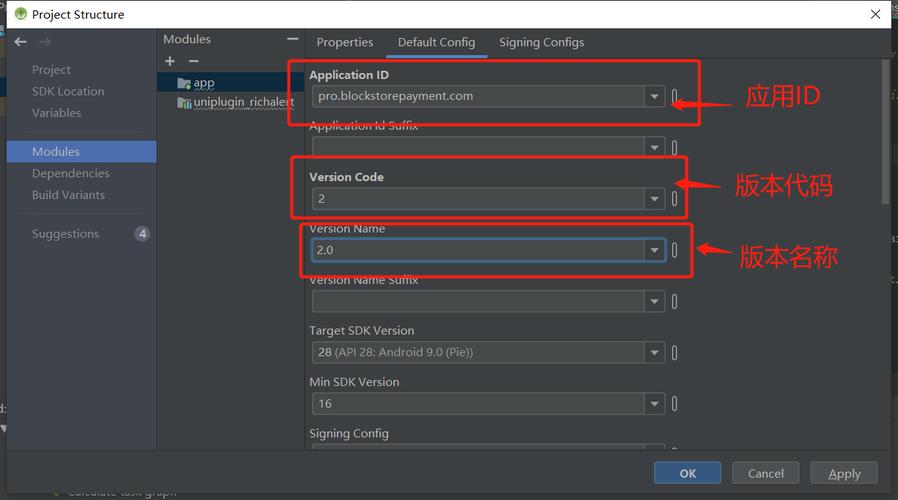Click the Suggestions count badge showing 4
The image size is (898, 500).
(142, 234)
